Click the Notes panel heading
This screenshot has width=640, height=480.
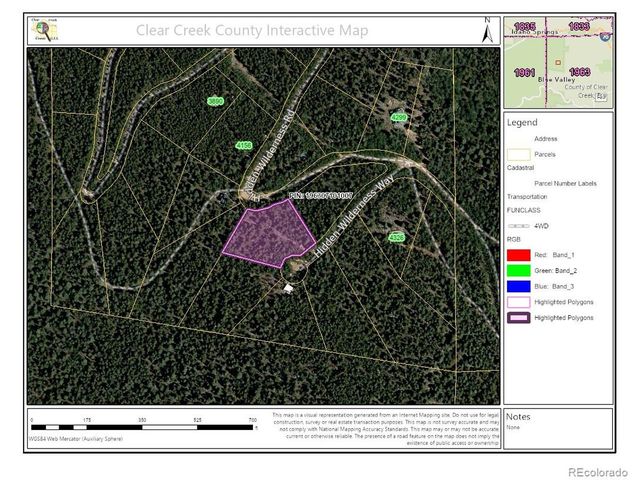(518, 417)
